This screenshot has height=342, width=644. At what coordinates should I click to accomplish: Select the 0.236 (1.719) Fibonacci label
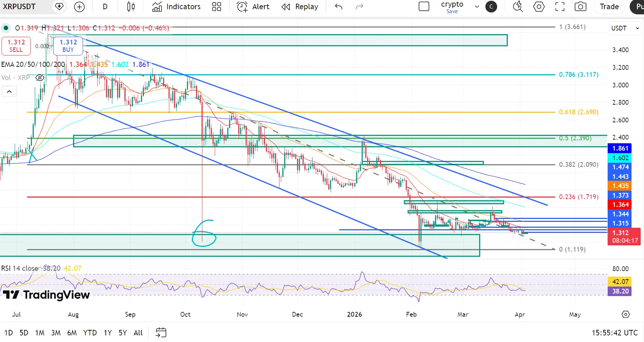tap(579, 197)
